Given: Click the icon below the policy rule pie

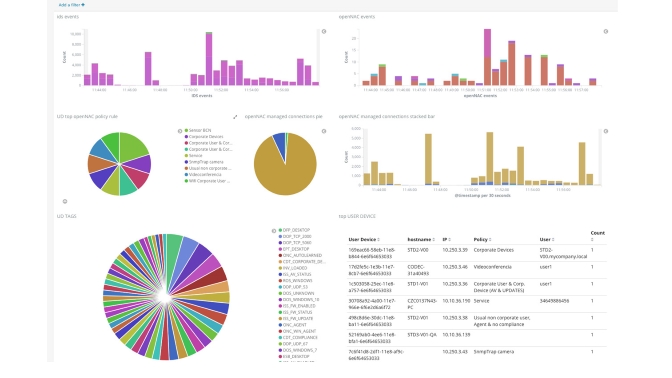Looking at the screenshot, I should click(x=65, y=201).
